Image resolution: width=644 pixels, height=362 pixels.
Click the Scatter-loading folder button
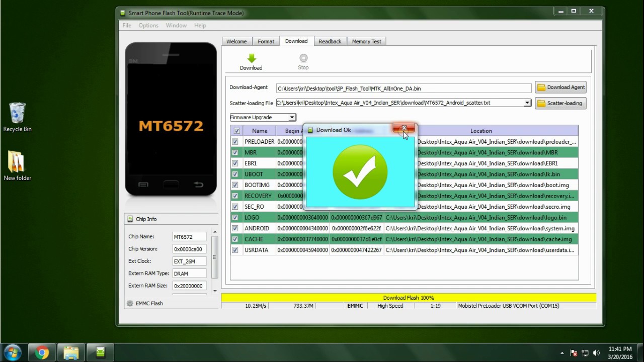tap(560, 103)
